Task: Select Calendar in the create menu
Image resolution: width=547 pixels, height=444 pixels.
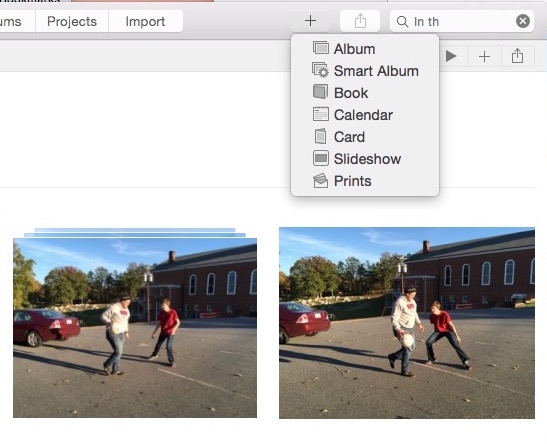Action: (x=365, y=115)
